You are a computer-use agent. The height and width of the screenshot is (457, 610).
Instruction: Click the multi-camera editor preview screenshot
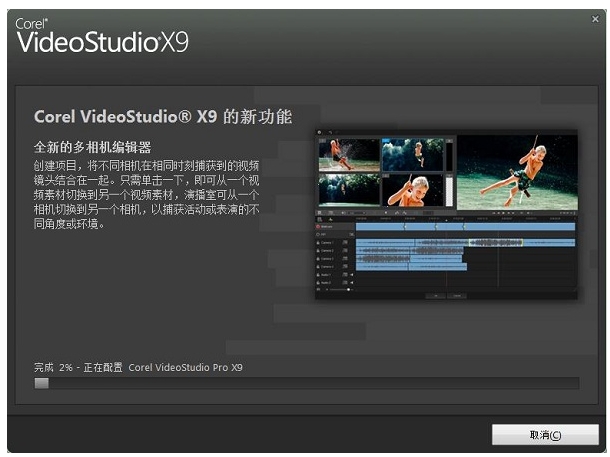(446, 214)
